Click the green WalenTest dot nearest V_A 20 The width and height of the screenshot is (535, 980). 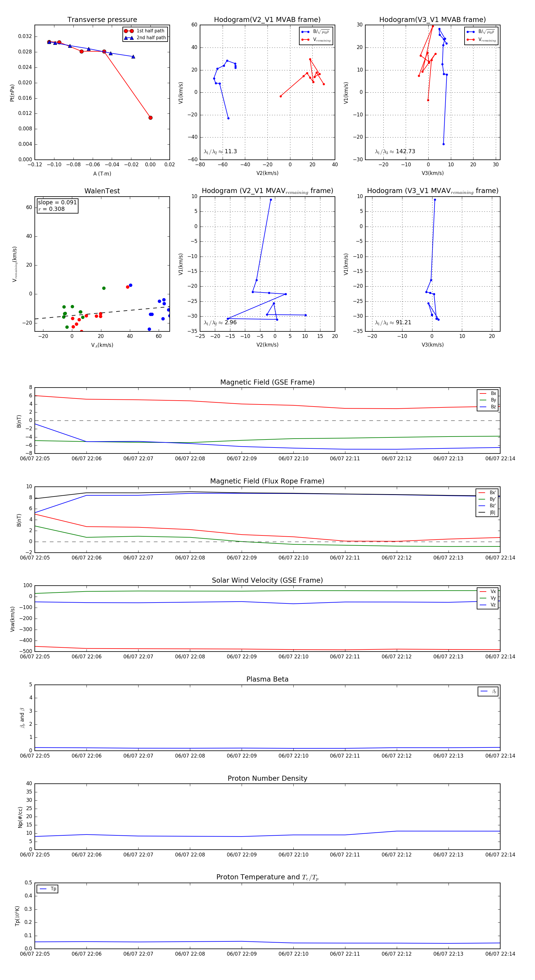point(103,288)
